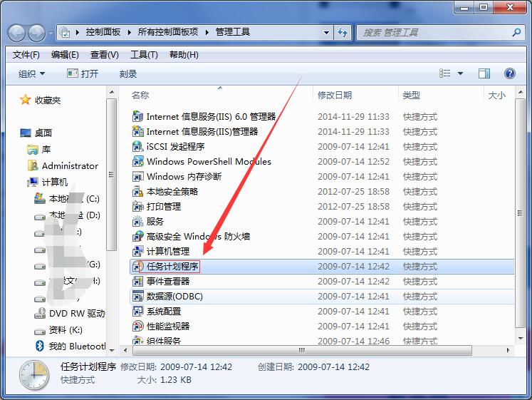Expand the arrow after 所有控制面板项 in breadcrumb
The height and width of the screenshot is (400, 532).
[x=207, y=32]
